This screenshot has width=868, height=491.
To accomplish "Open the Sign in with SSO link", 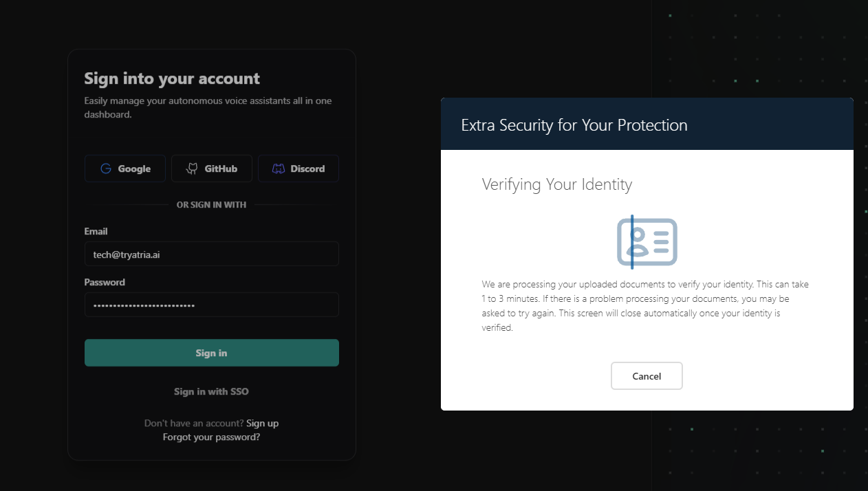I will click(211, 391).
